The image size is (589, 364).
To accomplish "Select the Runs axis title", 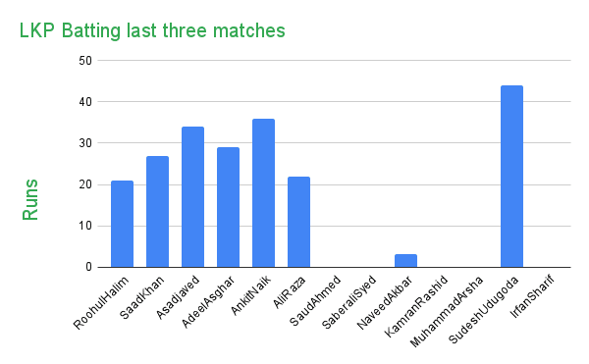I will (30, 199).
